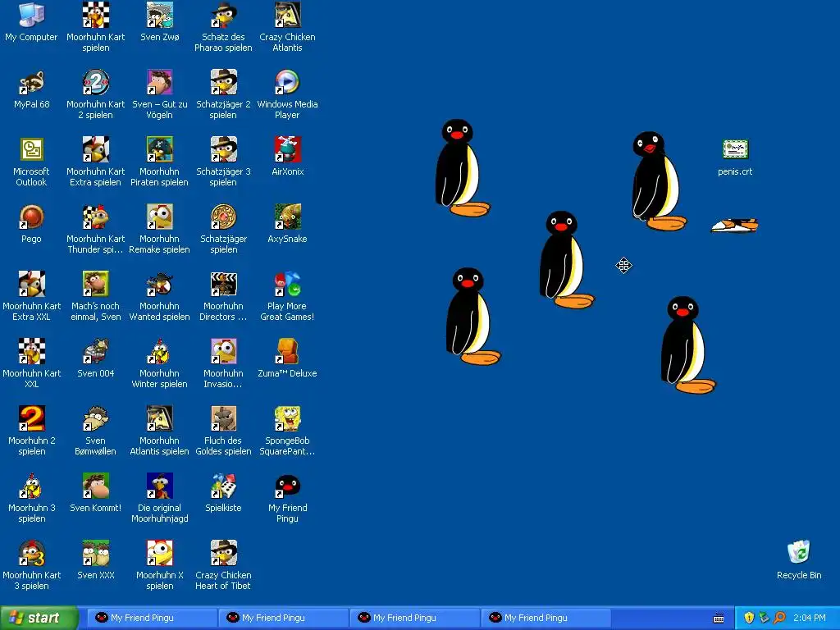This screenshot has width=840, height=630.
Task: Select Schatz des Pharao spielen icon
Action: [x=223, y=15]
